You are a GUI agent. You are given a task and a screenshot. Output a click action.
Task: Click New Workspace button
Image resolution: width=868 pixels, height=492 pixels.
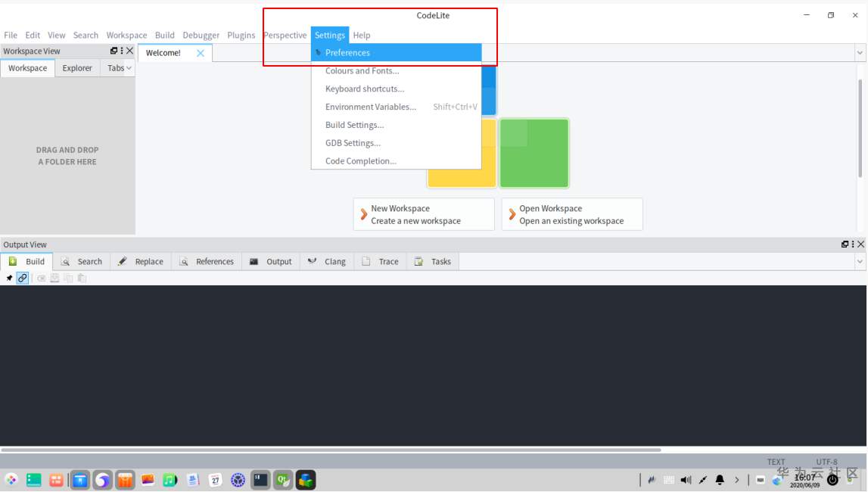[424, 214]
